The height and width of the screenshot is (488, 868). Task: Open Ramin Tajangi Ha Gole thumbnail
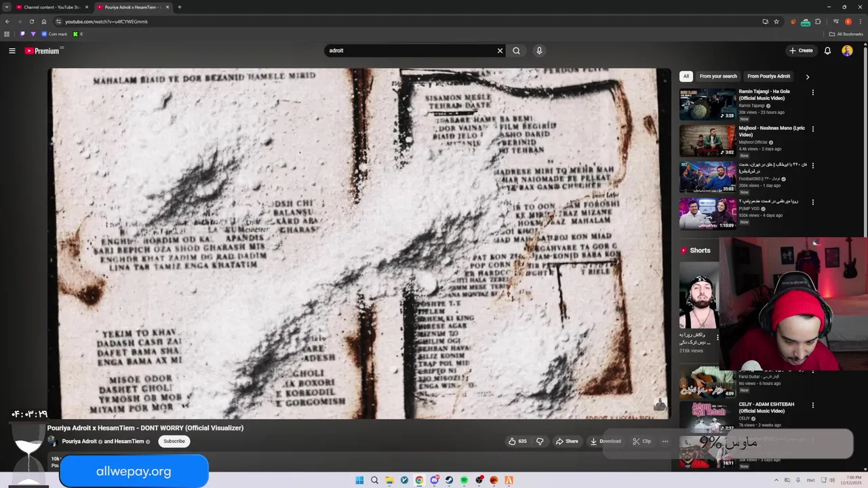tap(707, 104)
